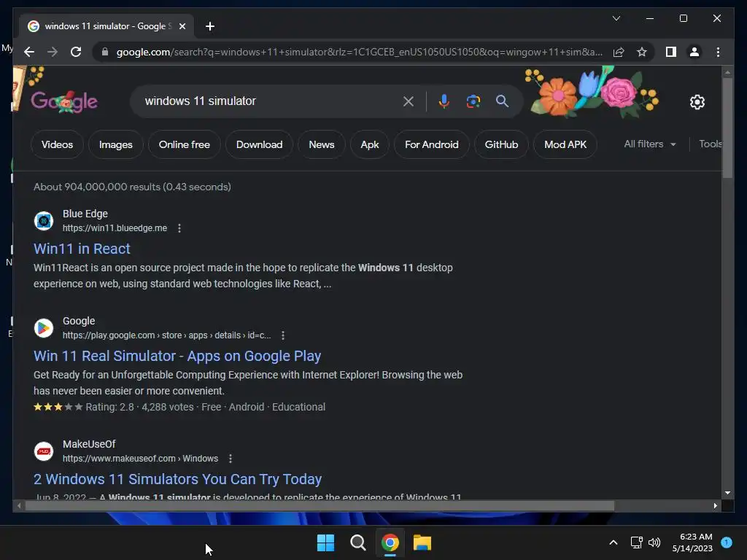
Task: Open Win 11 Real Simulator Google Play link
Action: (177, 356)
